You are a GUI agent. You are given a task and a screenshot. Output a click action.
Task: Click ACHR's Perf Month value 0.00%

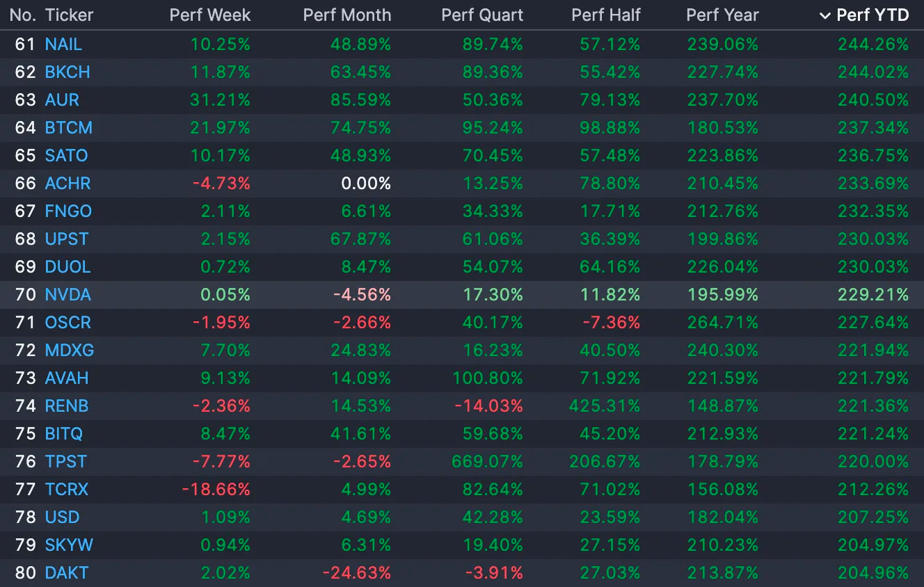pos(366,184)
